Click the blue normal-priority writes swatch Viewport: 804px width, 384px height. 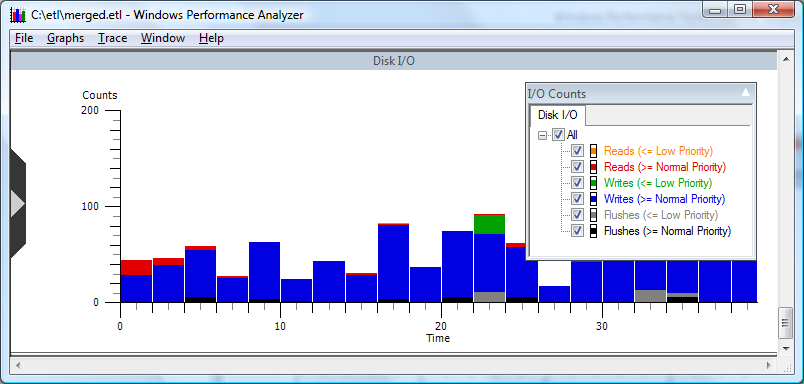pyautogui.click(x=593, y=198)
